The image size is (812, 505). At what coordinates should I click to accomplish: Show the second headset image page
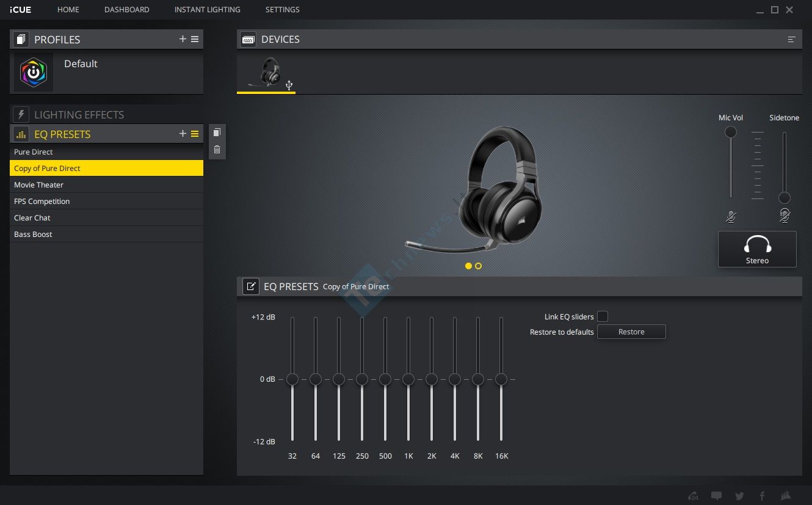coord(478,266)
